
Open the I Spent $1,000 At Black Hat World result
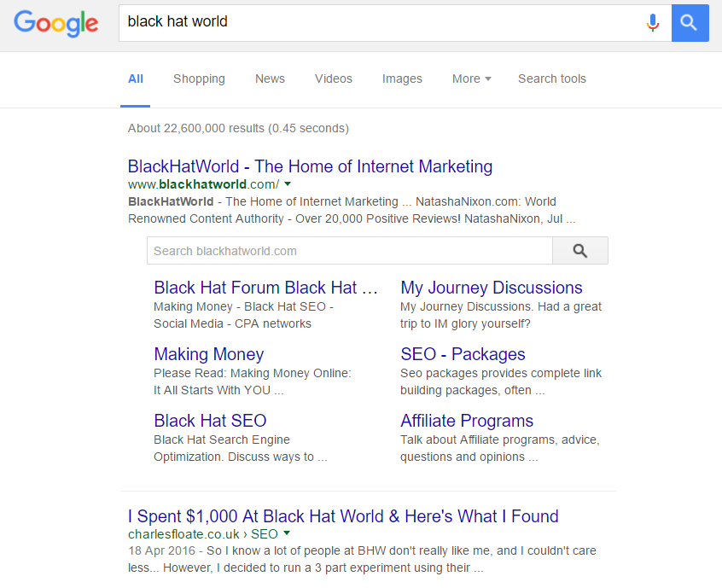point(343,516)
